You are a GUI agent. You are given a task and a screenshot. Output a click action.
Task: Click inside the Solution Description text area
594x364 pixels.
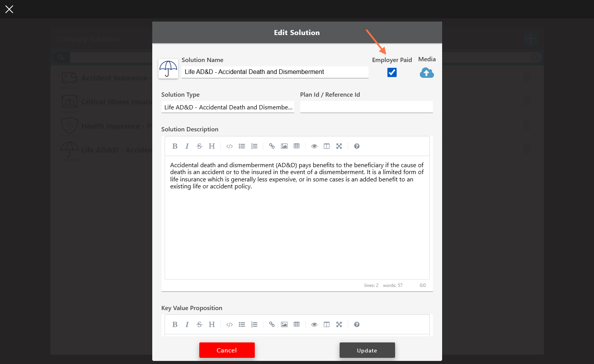[x=297, y=218]
